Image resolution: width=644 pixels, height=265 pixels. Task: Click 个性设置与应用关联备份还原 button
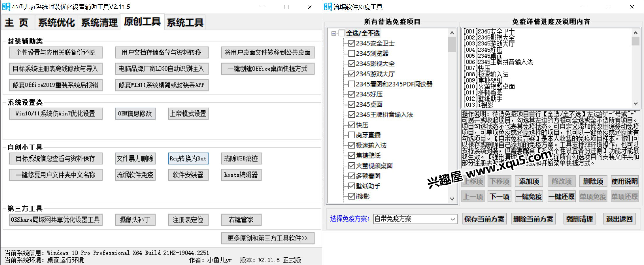(56, 52)
